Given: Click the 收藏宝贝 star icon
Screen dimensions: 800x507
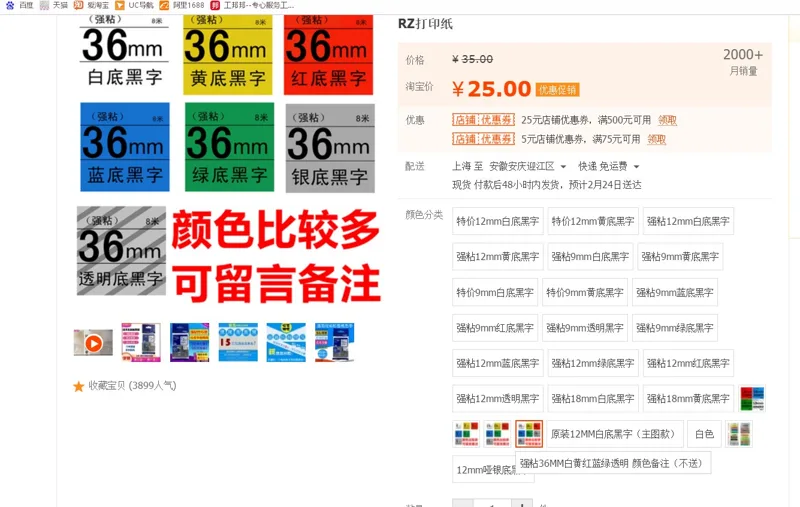Looking at the screenshot, I should [x=79, y=386].
